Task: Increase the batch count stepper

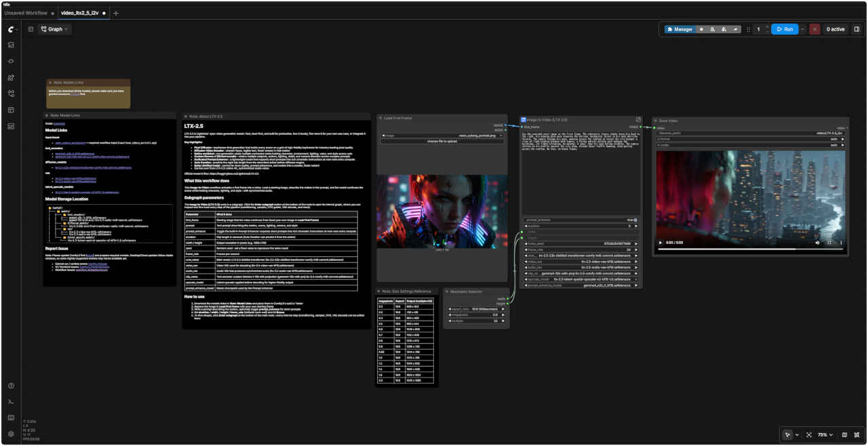Action: (x=767, y=26)
